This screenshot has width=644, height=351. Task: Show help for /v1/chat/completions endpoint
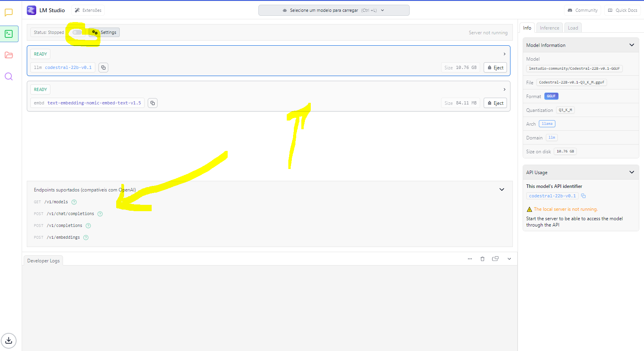(100, 214)
